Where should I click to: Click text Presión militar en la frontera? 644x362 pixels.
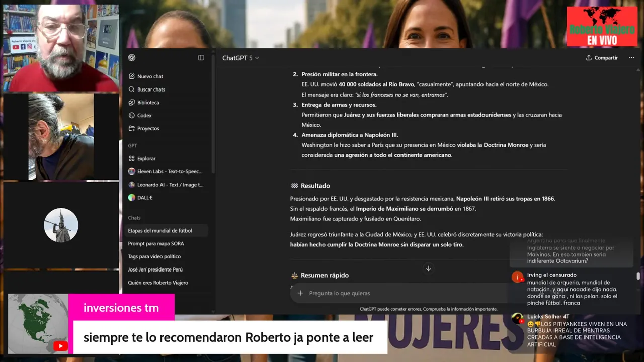point(339,74)
